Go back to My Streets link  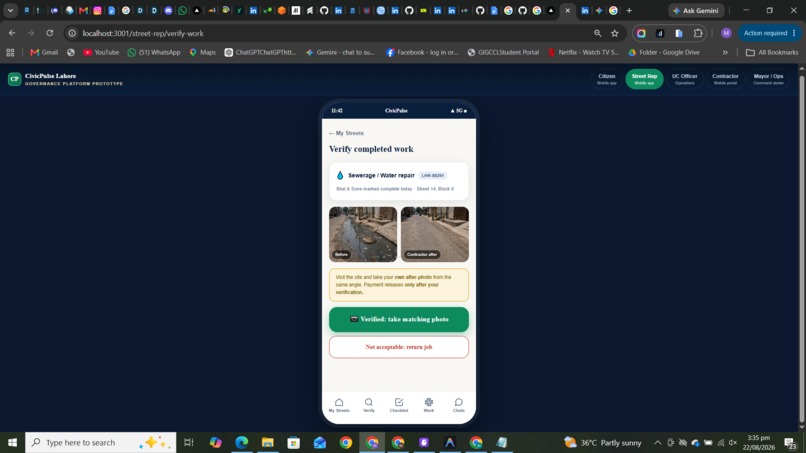tap(346, 133)
